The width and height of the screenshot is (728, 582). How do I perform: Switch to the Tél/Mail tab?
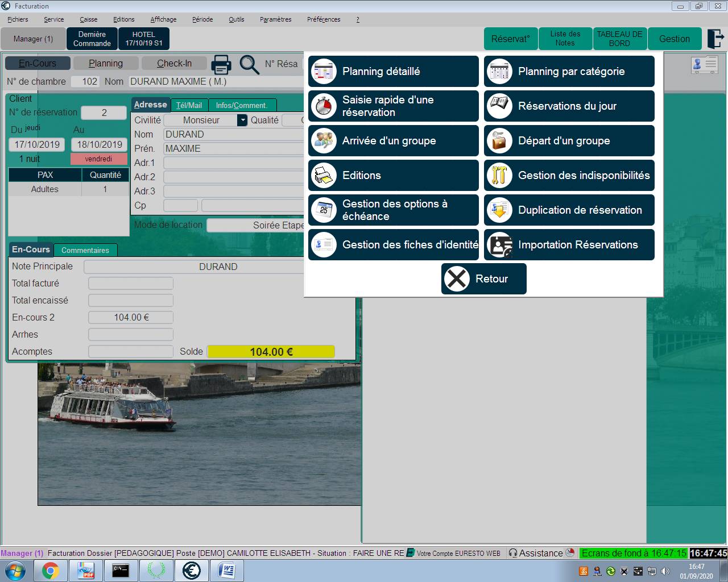pos(189,105)
